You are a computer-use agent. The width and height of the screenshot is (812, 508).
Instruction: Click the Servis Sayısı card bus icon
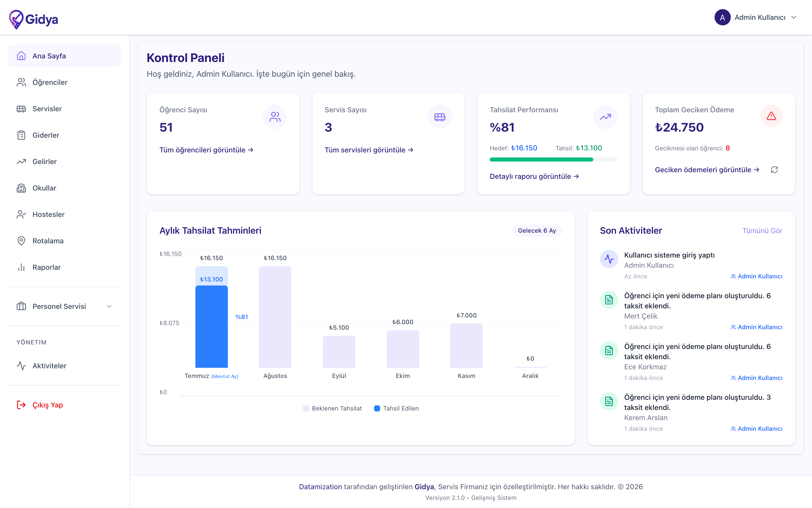439,117
